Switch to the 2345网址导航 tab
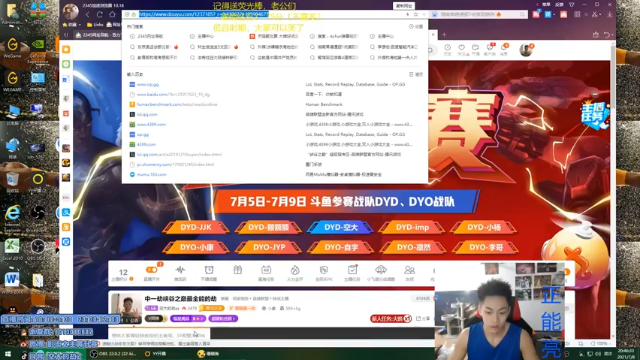 (98, 35)
